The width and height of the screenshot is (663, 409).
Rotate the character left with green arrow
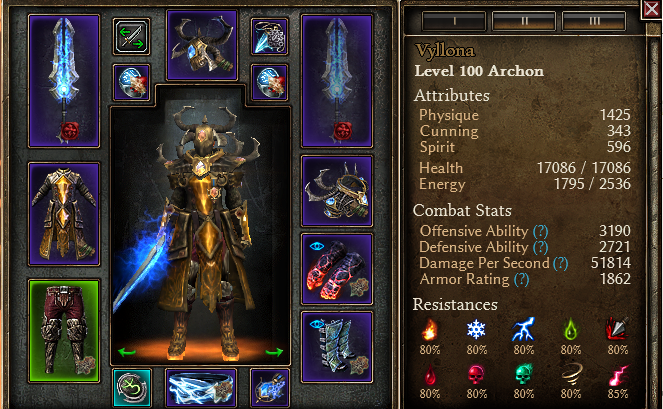coord(126,351)
